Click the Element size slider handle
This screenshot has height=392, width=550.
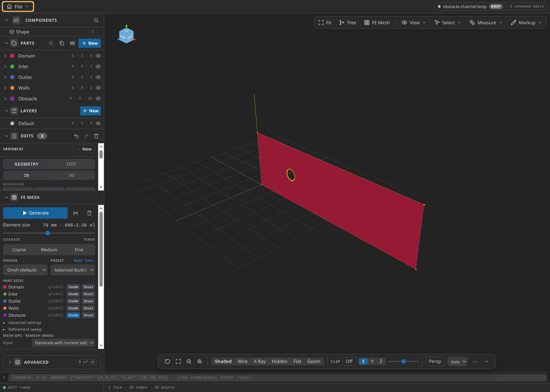point(48,233)
